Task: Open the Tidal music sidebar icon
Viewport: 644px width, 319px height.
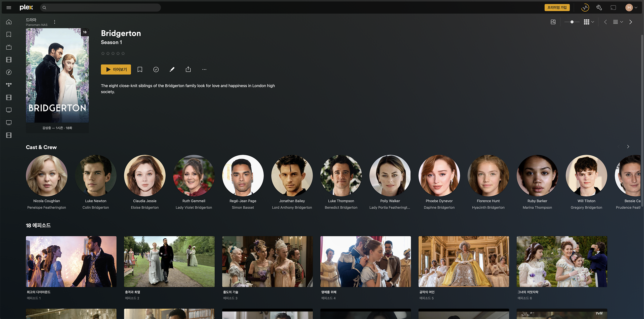Action: point(9,85)
